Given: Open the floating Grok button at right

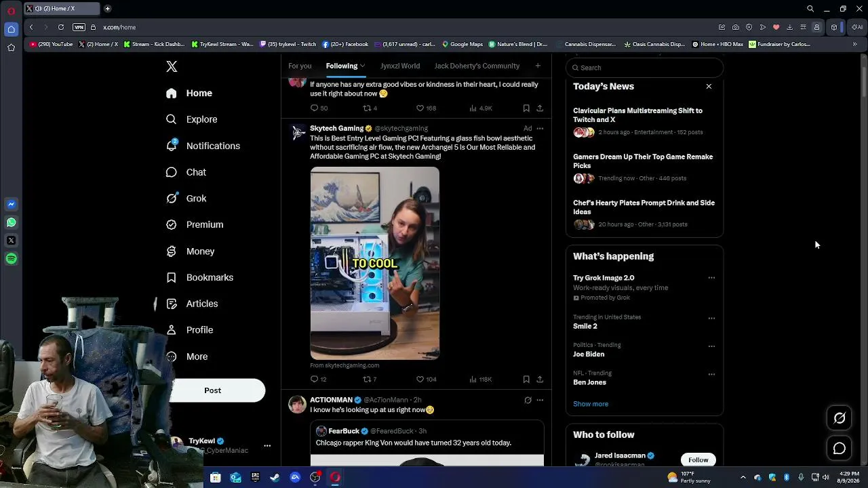Looking at the screenshot, I should point(840,418).
